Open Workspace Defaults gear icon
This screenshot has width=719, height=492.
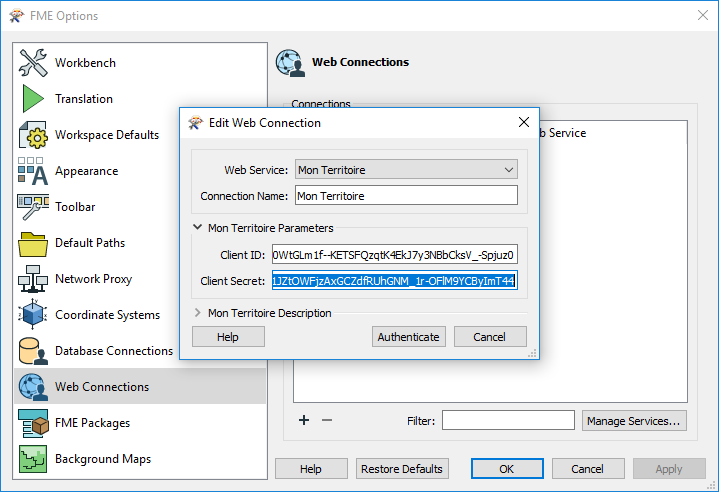(33, 135)
